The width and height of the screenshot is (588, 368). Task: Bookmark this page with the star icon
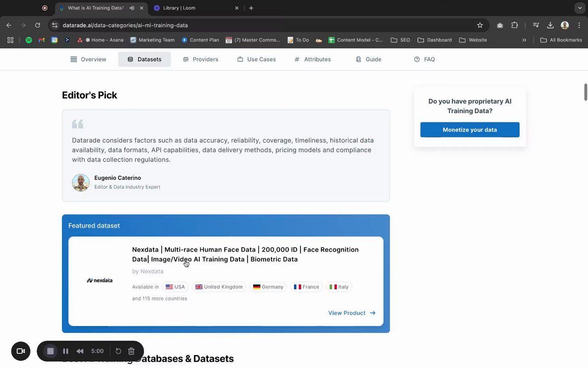[480, 25]
